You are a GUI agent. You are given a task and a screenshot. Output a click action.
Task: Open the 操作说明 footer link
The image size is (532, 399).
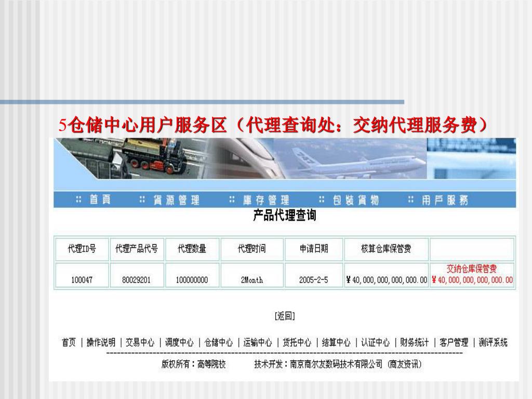tap(101, 342)
